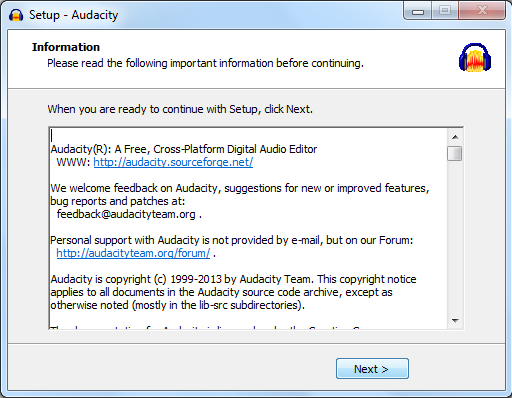Image resolution: width=512 pixels, height=398 pixels.
Task: Click the empty scrollbar track below the thumb
Action: pos(455,237)
